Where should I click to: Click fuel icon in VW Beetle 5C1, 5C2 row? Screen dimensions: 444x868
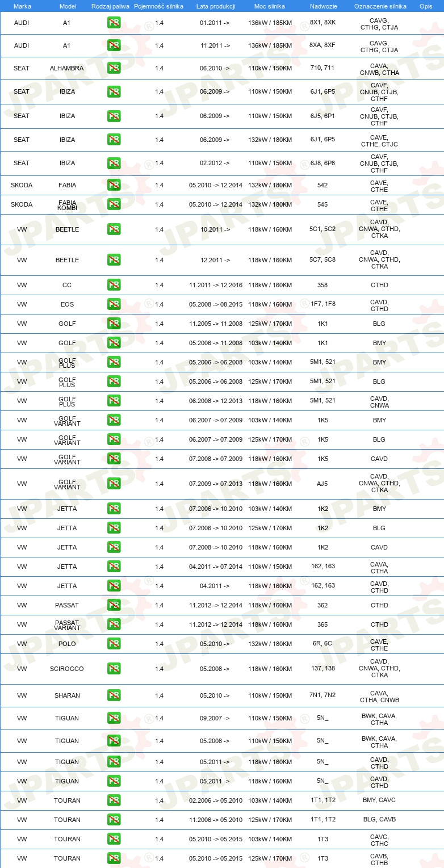pos(114,229)
